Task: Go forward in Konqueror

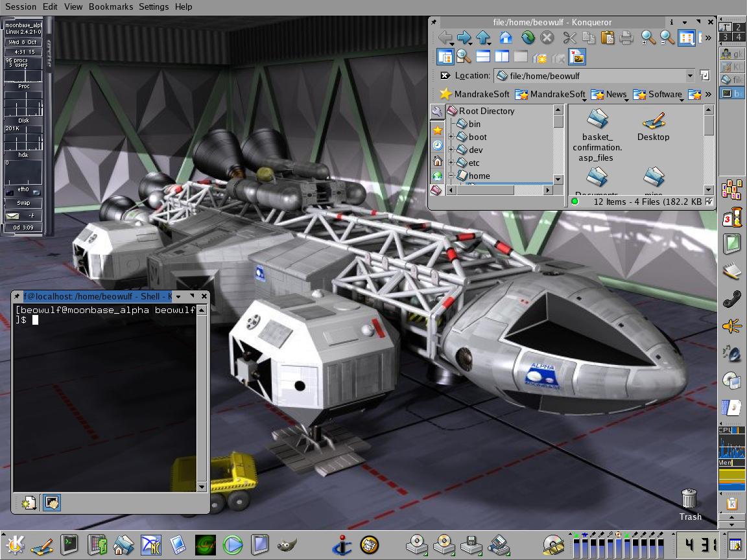Action: click(x=464, y=38)
